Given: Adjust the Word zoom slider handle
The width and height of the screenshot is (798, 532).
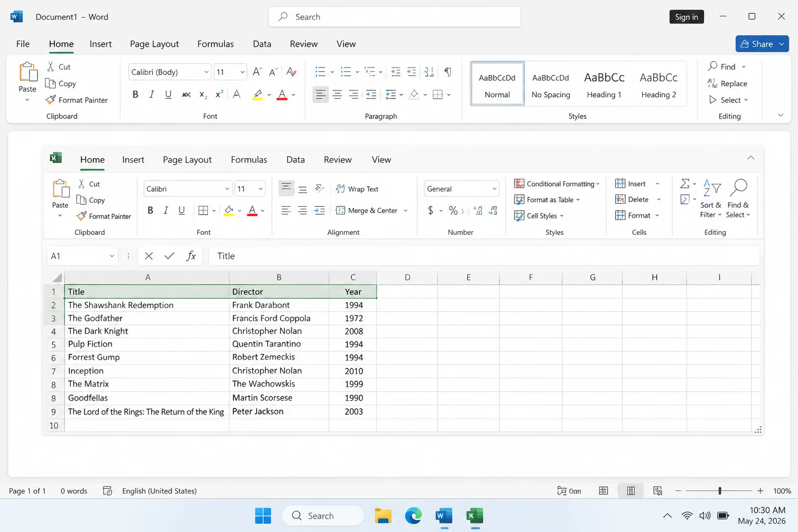Looking at the screenshot, I should (x=720, y=490).
